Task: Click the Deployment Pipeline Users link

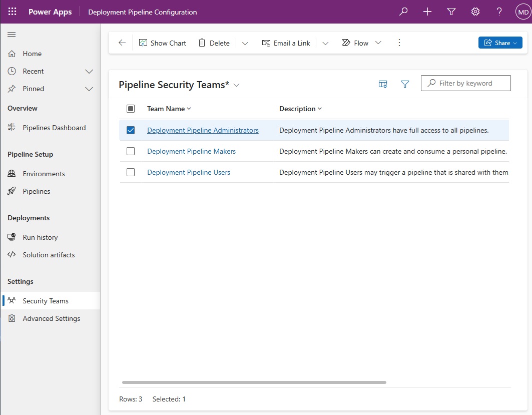Action: pyautogui.click(x=188, y=172)
